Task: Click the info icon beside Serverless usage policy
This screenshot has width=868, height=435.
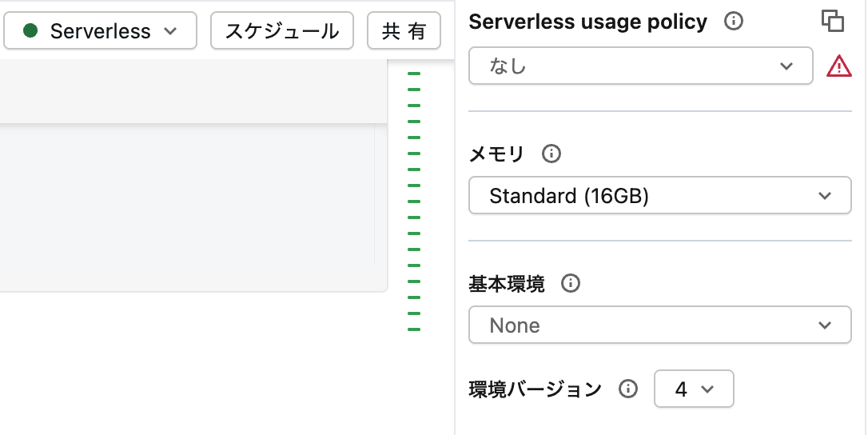Action: (734, 22)
